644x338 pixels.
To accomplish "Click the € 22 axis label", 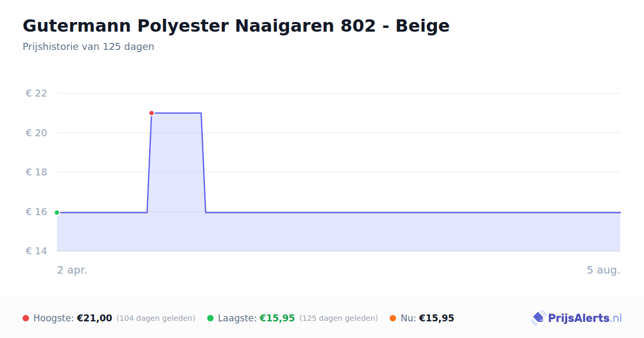I will pyautogui.click(x=36, y=93).
